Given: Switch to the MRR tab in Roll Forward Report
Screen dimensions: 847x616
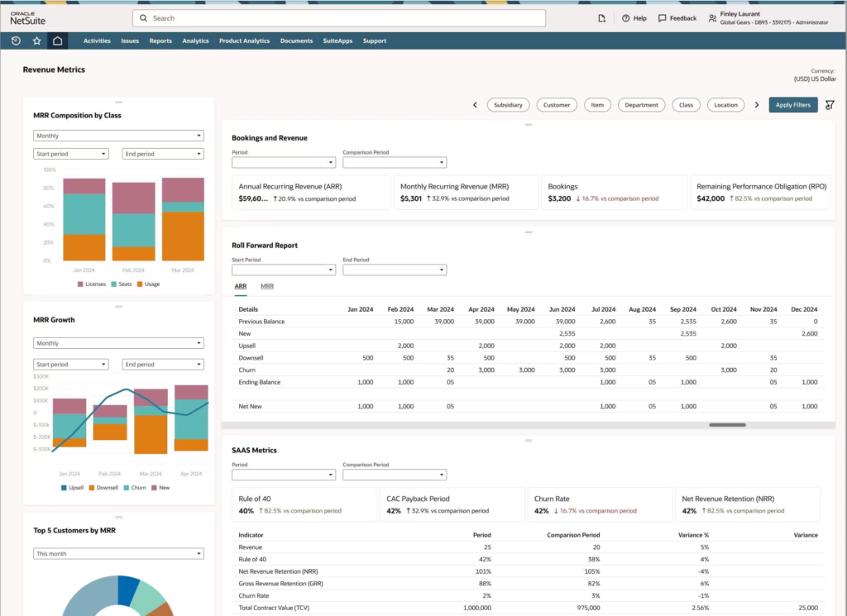Looking at the screenshot, I should [267, 286].
